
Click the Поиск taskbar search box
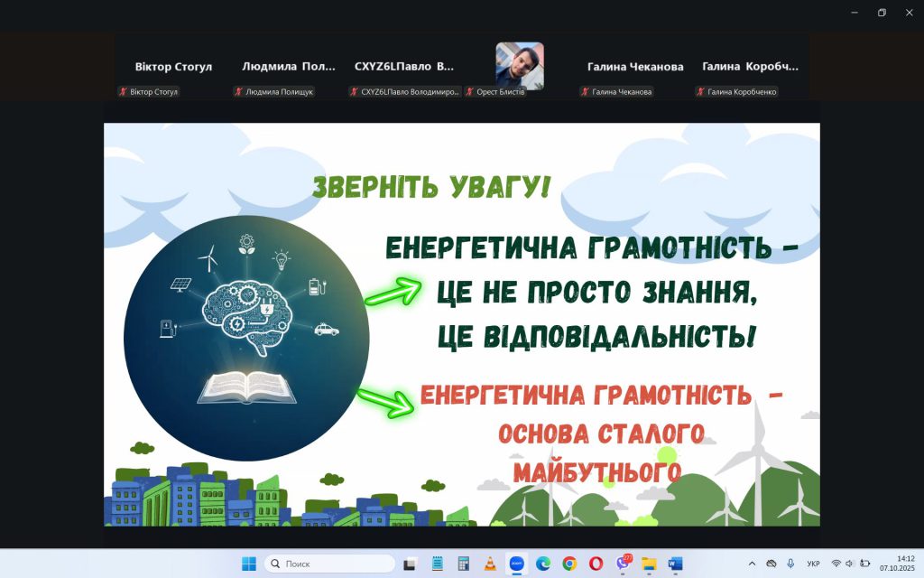[x=330, y=564]
